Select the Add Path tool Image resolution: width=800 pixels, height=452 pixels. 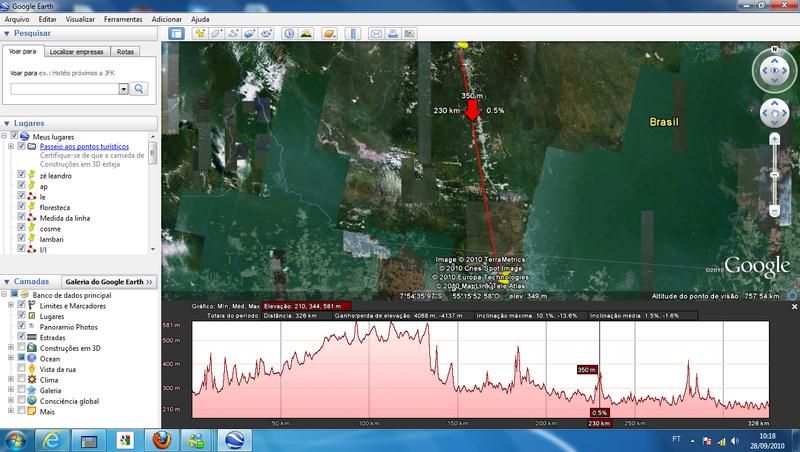(233, 34)
